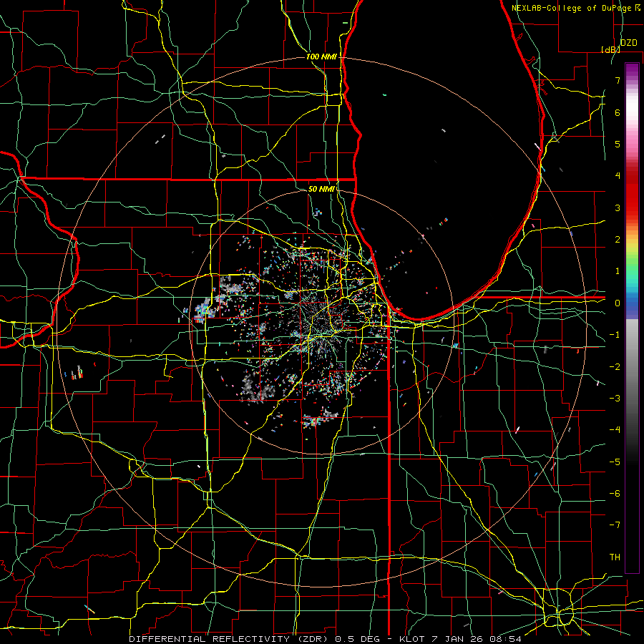Image resolution: width=644 pixels, height=644 pixels.
Task: Click the 6 value on the scale
Action: (618, 112)
